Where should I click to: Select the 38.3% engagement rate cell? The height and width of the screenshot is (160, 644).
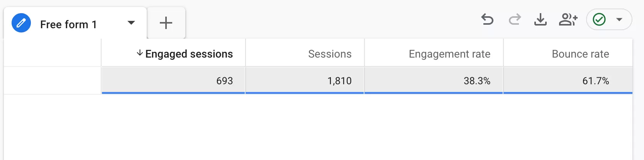[x=434, y=80]
